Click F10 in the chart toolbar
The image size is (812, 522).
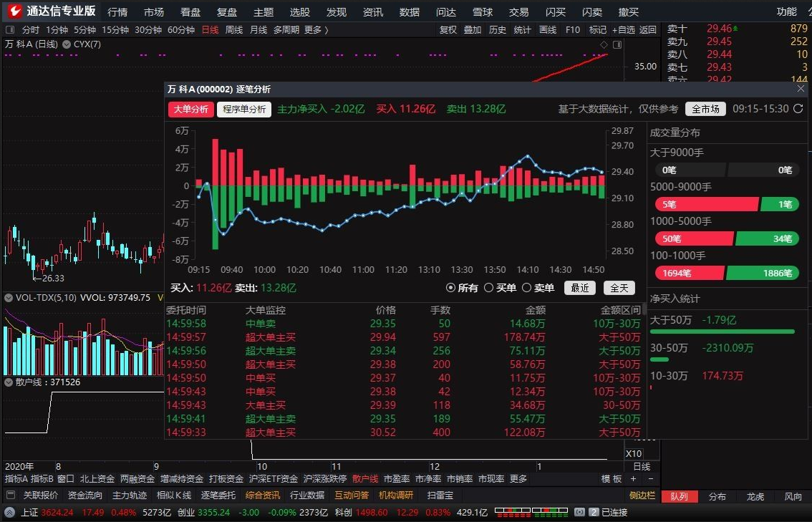click(x=573, y=30)
